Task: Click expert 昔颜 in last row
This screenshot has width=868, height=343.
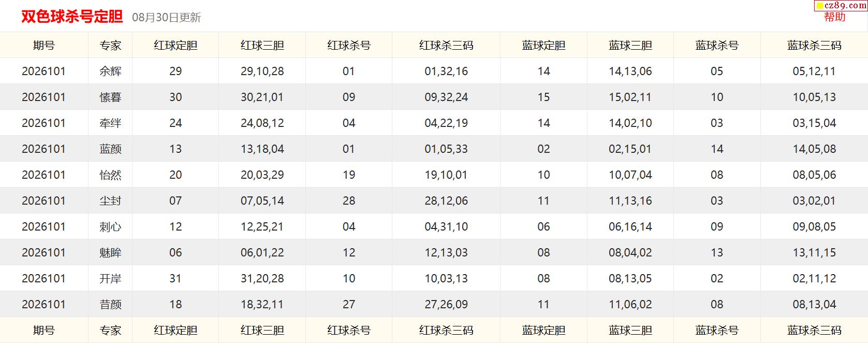Action: (x=110, y=305)
